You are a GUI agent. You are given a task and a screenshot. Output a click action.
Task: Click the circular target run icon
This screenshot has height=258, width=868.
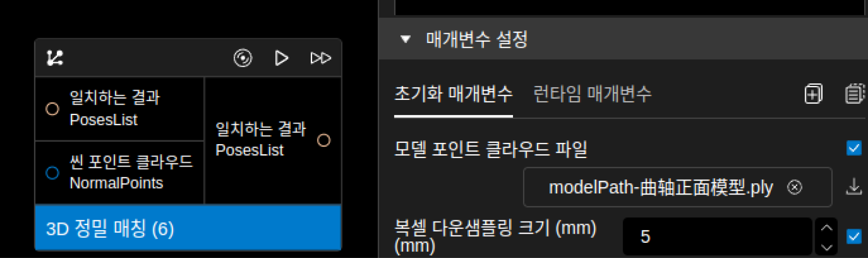(243, 58)
